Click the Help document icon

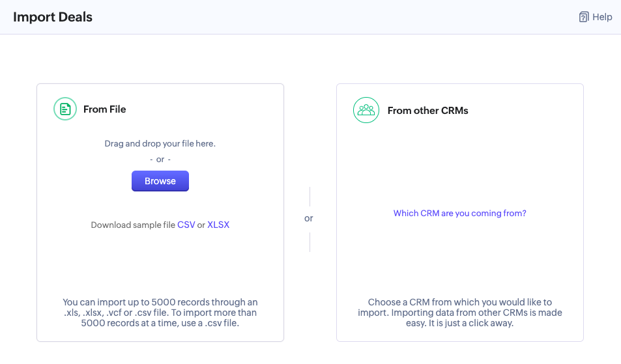click(583, 17)
